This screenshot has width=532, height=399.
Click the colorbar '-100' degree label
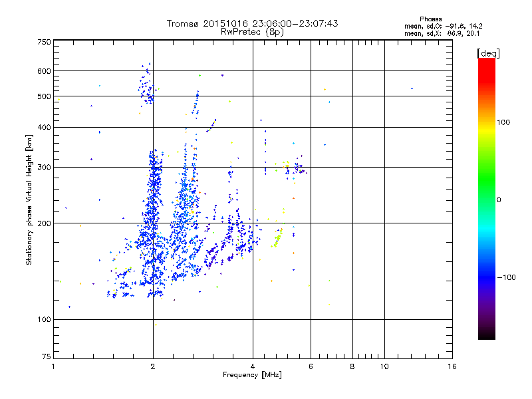pos(506,277)
